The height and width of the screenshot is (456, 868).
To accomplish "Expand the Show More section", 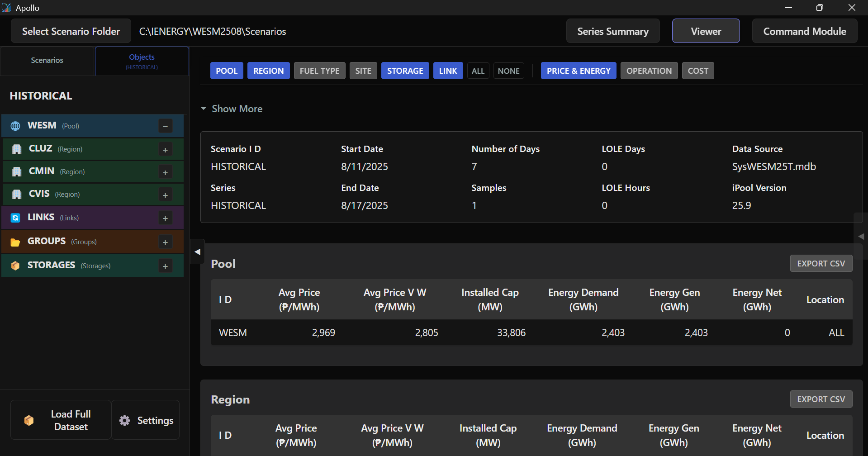I will pos(232,109).
